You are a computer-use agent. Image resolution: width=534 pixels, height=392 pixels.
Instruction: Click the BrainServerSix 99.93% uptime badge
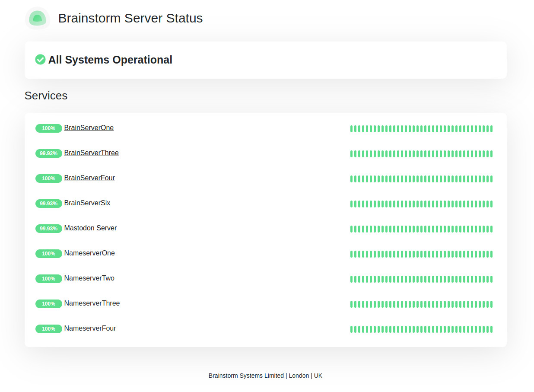[x=49, y=204]
